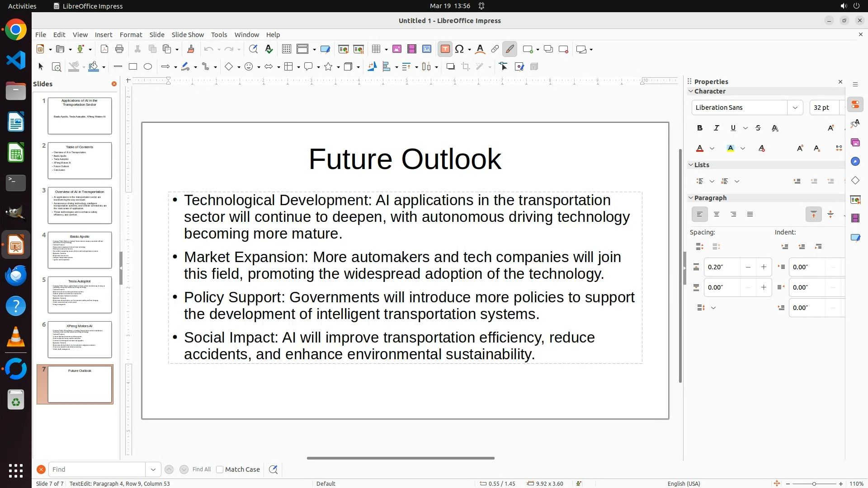The image size is (868, 488).
Task: Set paragraph alignment to center
Action: (x=717, y=215)
